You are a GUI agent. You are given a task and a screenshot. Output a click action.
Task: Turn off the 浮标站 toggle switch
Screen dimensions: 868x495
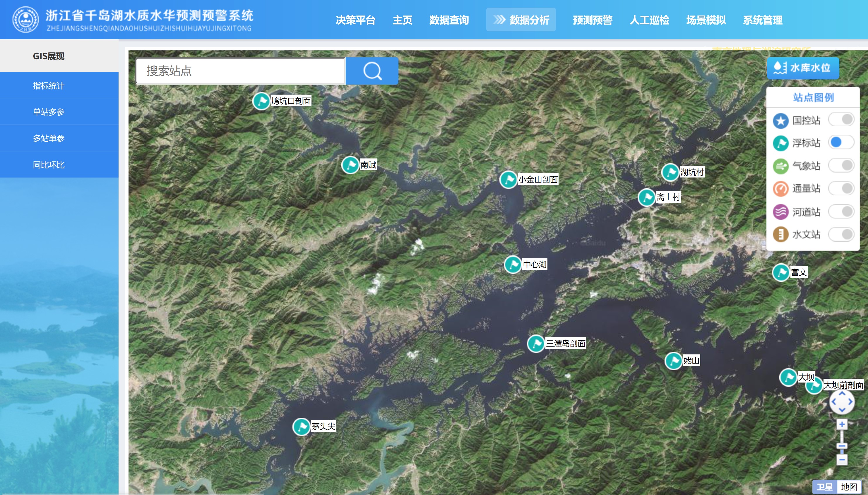pos(841,142)
